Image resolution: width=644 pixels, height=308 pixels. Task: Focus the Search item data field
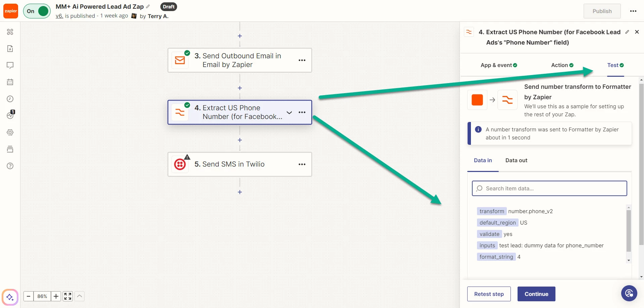click(x=549, y=188)
